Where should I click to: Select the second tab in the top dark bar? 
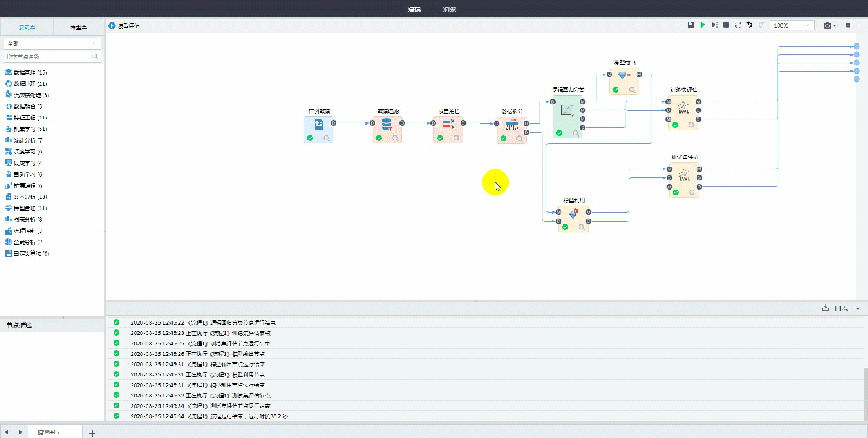[x=449, y=9]
